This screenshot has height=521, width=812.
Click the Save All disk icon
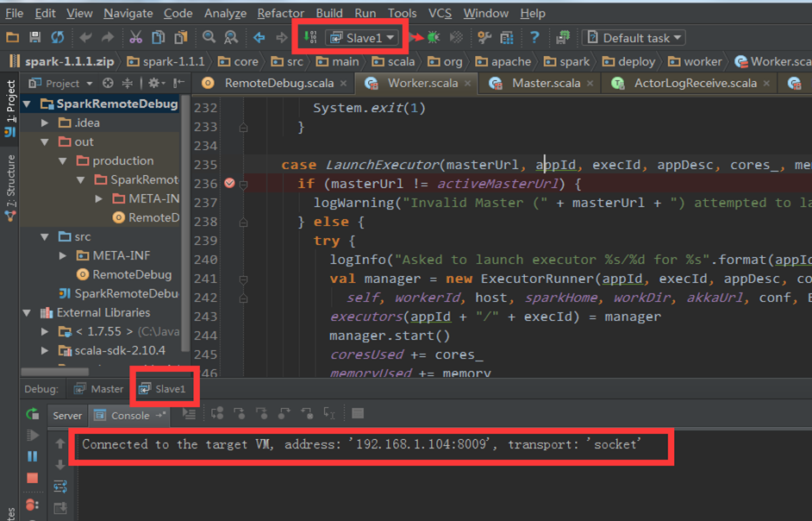point(34,37)
